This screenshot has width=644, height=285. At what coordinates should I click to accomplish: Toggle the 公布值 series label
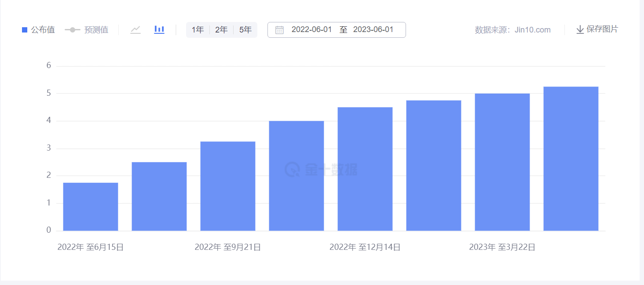pyautogui.click(x=43, y=30)
